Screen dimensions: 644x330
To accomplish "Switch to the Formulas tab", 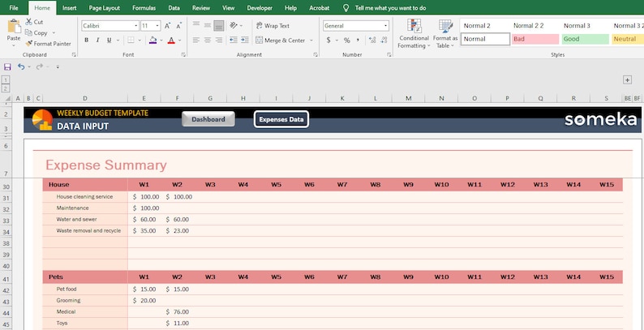I will [x=144, y=8].
